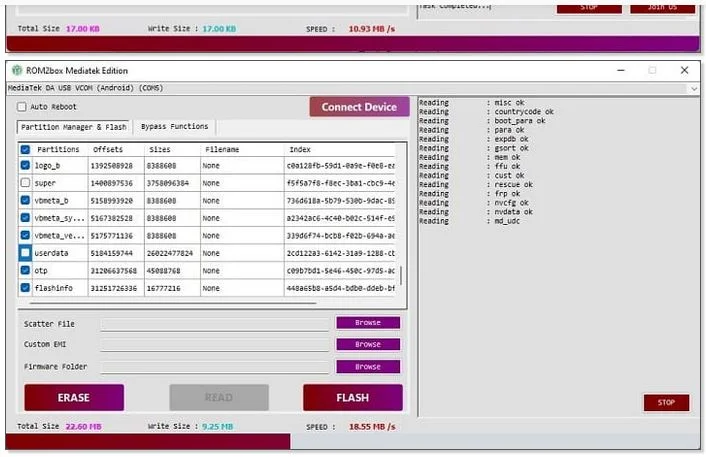Click offset value 1392508928
Image resolution: width=706 pixels, height=457 pixels.
coord(112,166)
